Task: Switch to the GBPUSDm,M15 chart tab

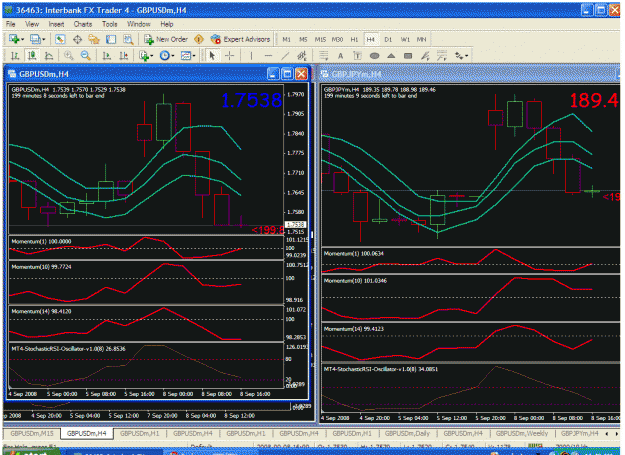Action: [x=32, y=433]
